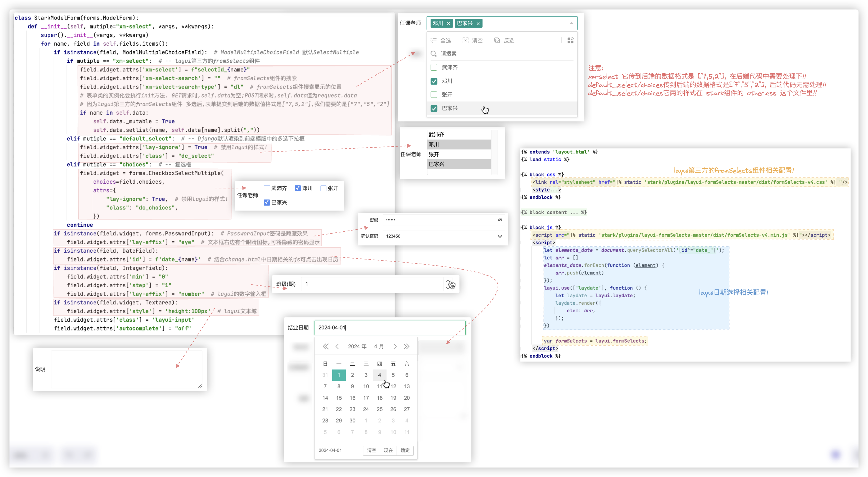
Task: Remove the 邓川 tag from selection
Action: click(x=448, y=23)
